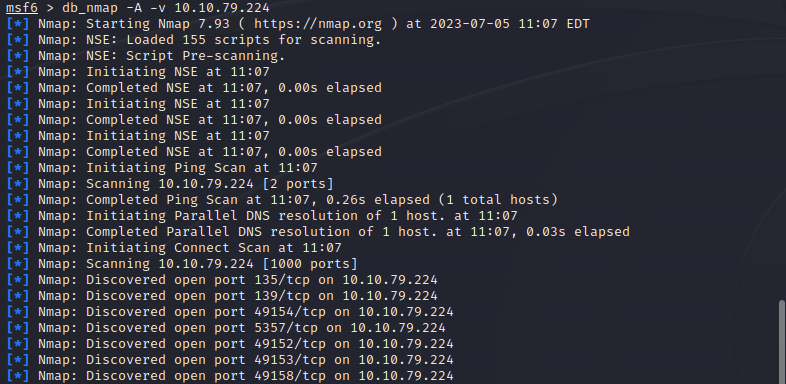The width and height of the screenshot is (786, 384).
Task: Click the 'Initiating Ping Scan' line
Action: 162,168
